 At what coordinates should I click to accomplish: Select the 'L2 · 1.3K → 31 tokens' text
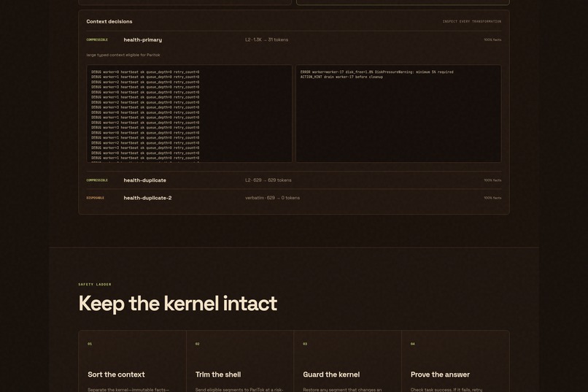266,39
